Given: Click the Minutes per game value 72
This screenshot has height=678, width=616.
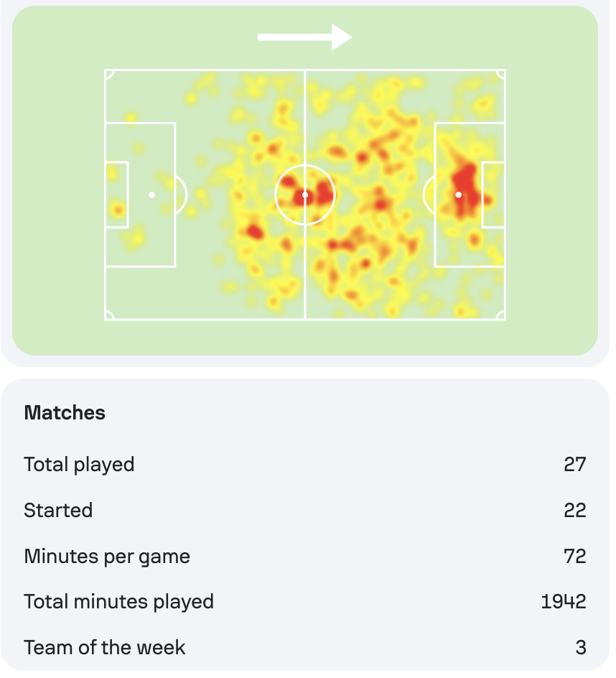Looking at the screenshot, I should 575,557.
